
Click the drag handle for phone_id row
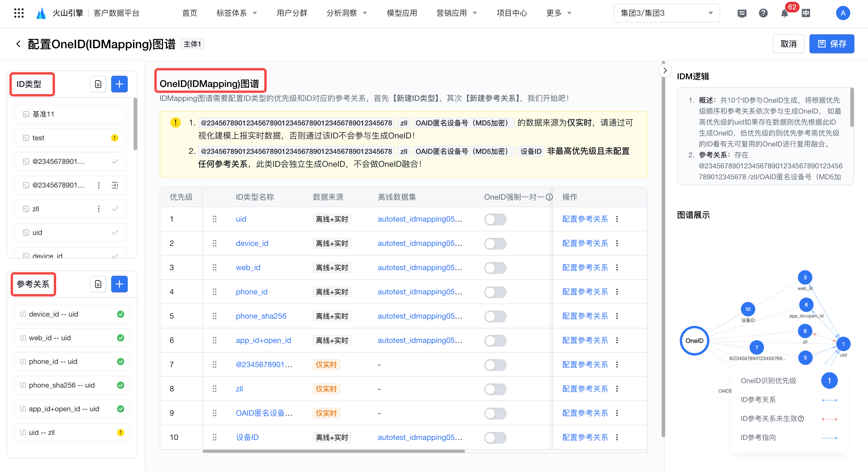pos(214,292)
